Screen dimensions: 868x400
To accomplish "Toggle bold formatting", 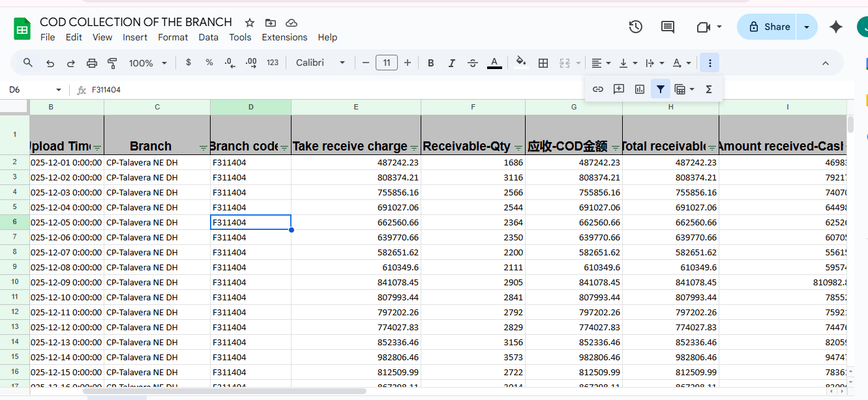I will (430, 63).
